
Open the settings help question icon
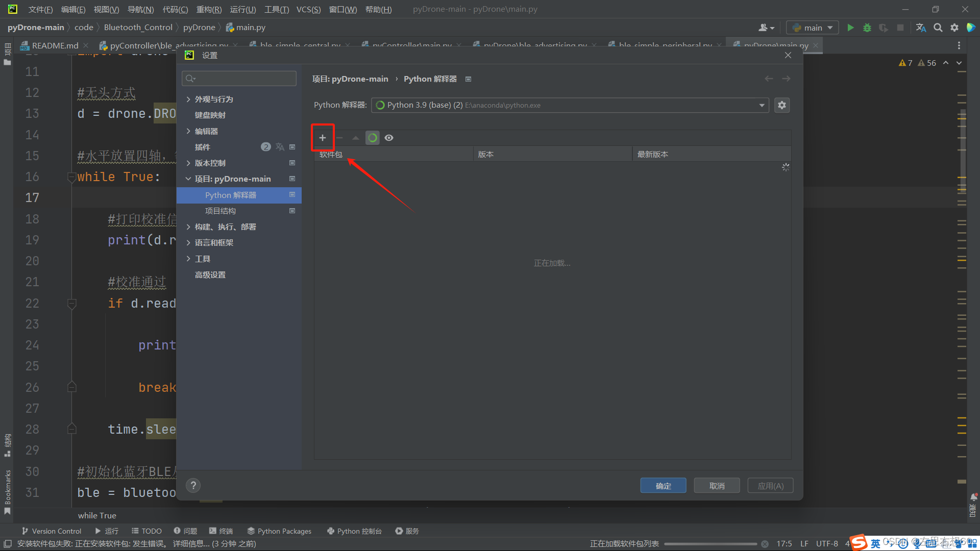193,485
